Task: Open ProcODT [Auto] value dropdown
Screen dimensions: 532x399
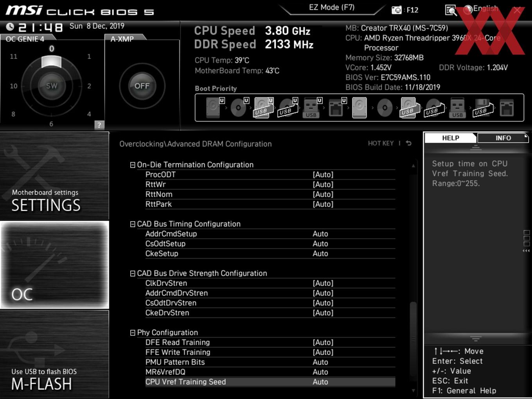Action: pos(323,174)
